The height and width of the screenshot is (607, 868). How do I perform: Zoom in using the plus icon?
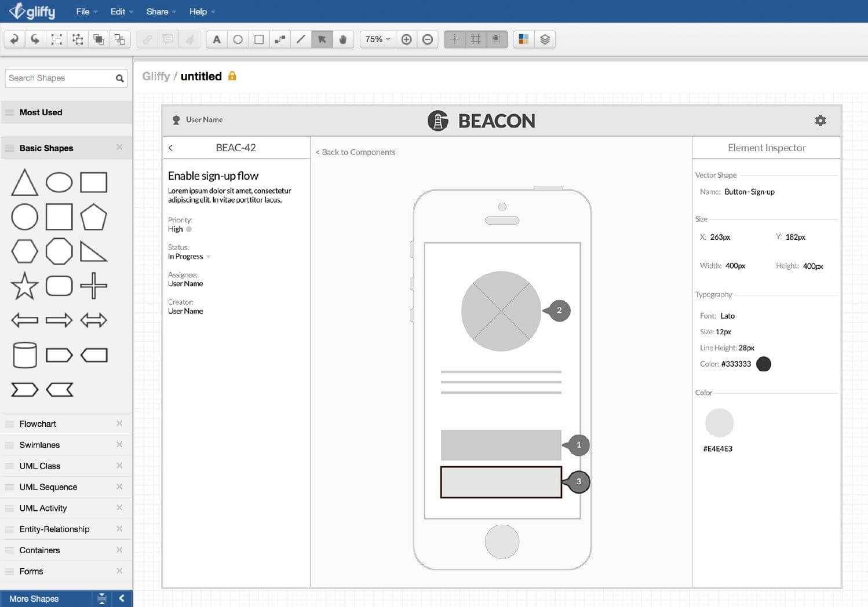406,39
